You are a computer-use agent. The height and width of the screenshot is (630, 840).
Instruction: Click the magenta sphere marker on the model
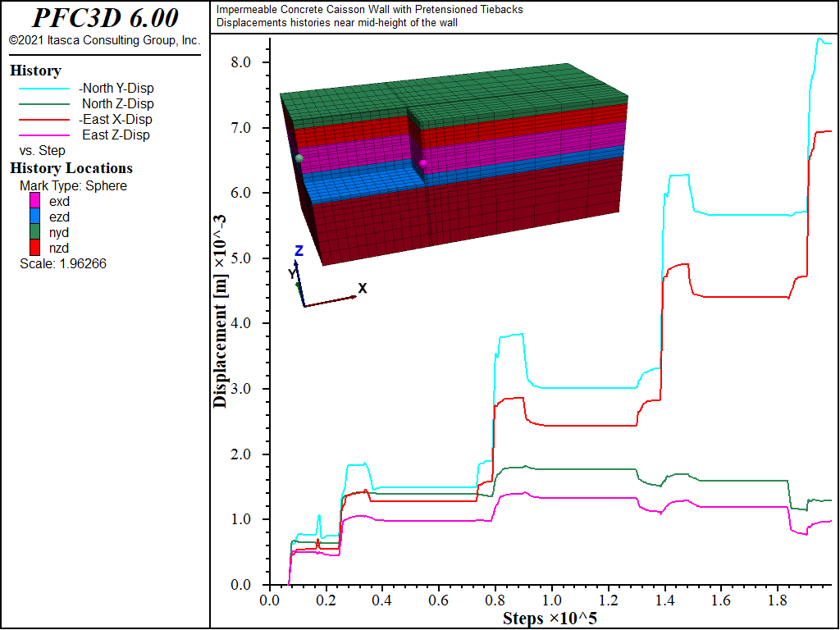[423, 163]
